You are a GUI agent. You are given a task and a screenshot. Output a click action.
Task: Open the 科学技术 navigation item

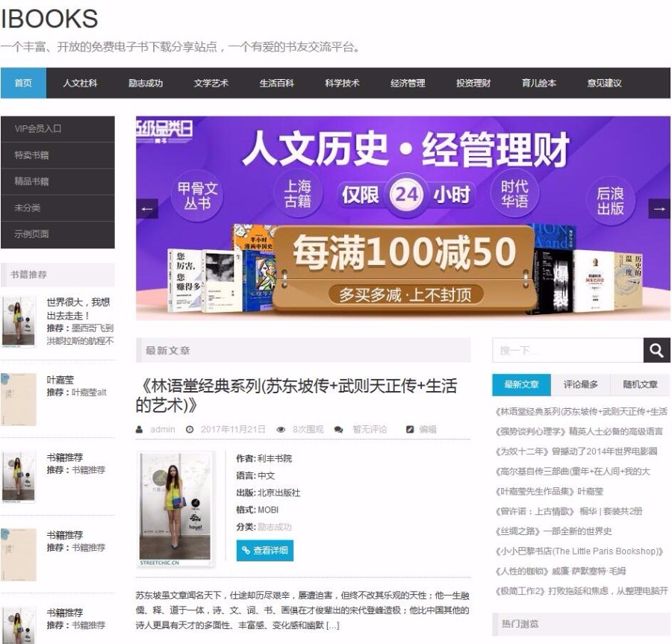click(343, 83)
